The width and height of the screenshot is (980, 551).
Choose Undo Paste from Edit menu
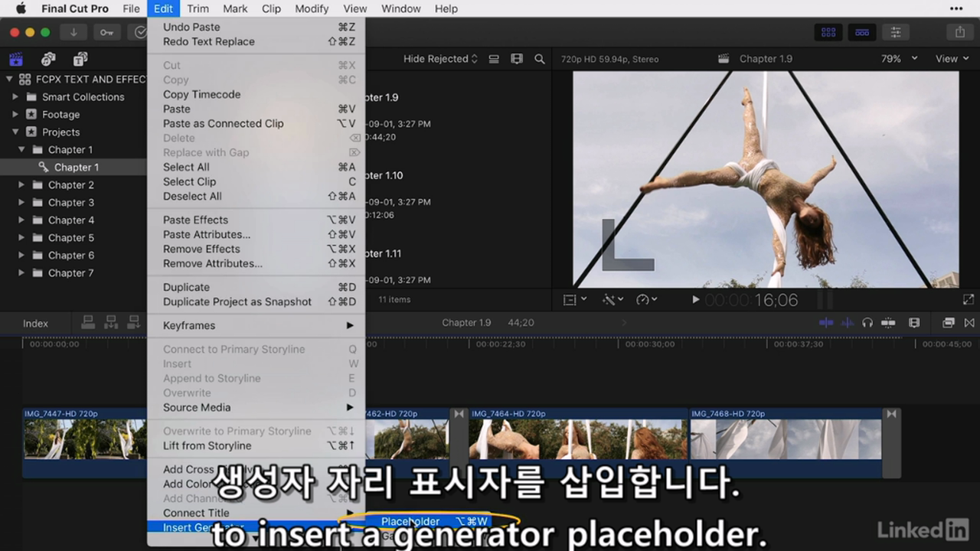[256, 27]
